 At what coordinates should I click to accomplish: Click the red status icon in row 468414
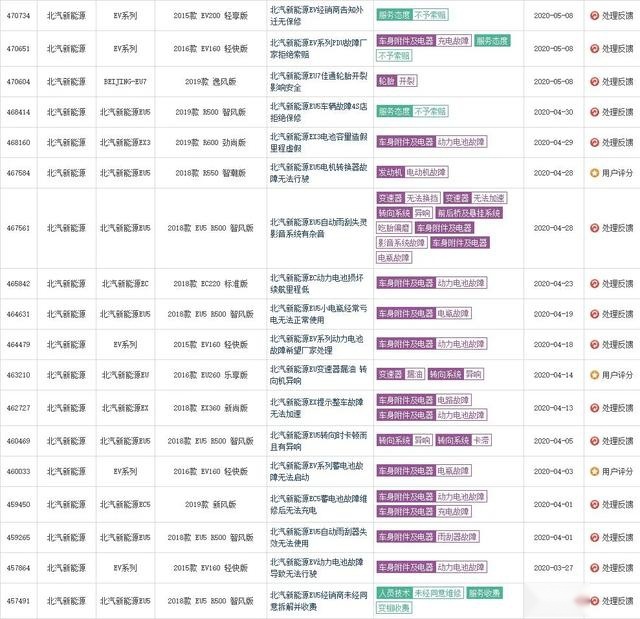pyautogui.click(x=594, y=112)
